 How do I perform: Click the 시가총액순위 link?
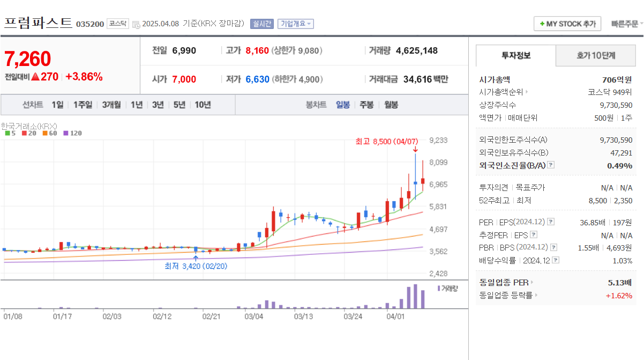(x=501, y=92)
